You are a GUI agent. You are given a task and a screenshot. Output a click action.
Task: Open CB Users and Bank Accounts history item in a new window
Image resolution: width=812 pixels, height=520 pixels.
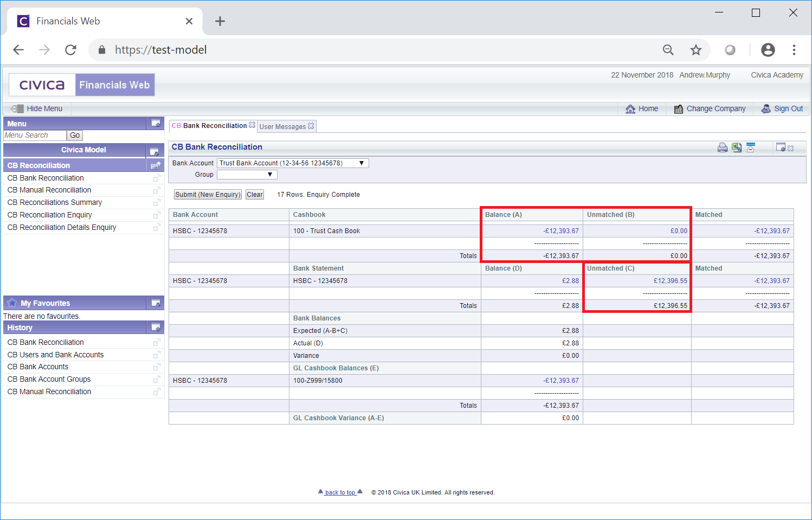click(x=157, y=355)
